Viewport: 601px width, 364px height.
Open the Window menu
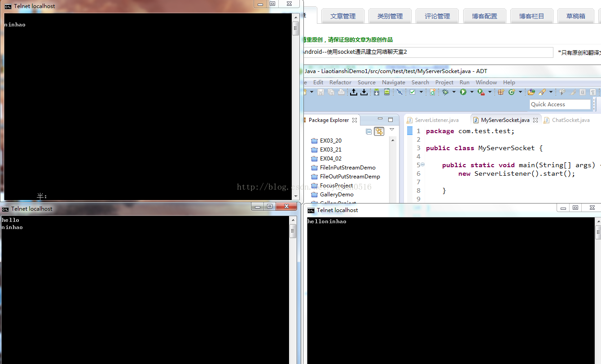coord(486,82)
